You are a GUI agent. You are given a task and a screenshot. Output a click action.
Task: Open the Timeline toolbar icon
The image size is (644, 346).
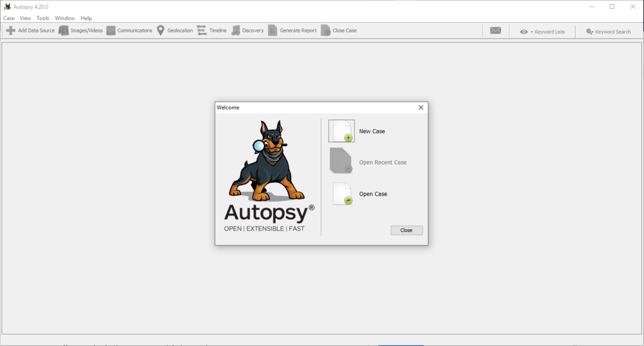[x=202, y=30]
